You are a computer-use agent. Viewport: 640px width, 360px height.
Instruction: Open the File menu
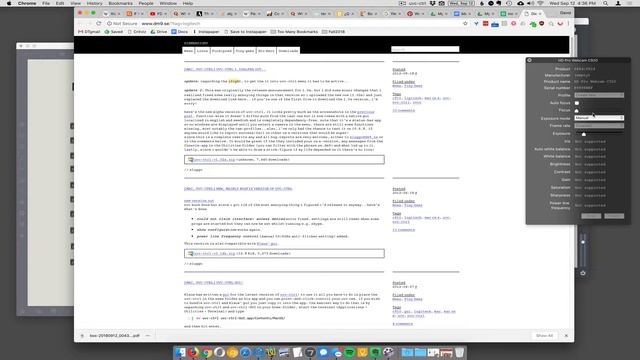click(46, 3)
